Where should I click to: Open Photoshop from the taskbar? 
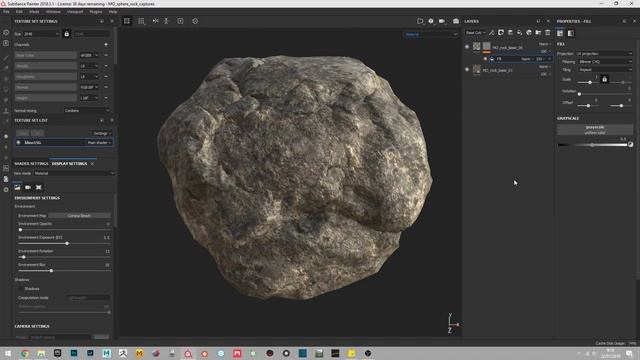pyautogui.click(x=74, y=353)
